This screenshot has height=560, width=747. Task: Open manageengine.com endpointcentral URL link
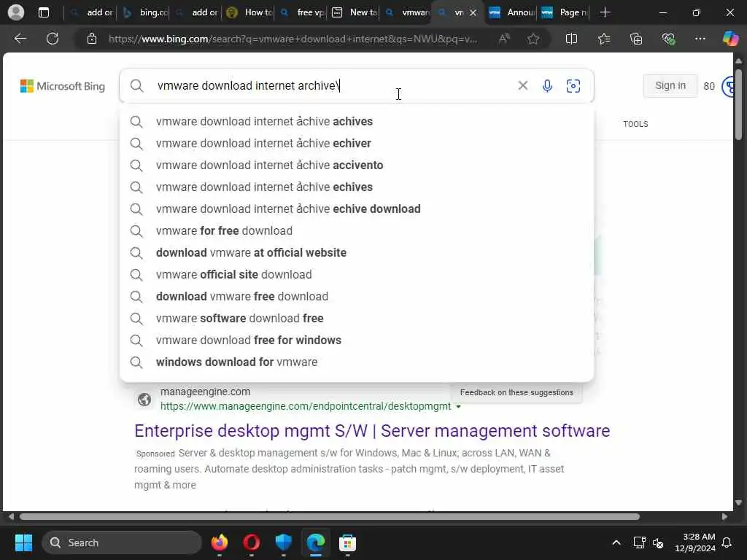[x=306, y=406]
